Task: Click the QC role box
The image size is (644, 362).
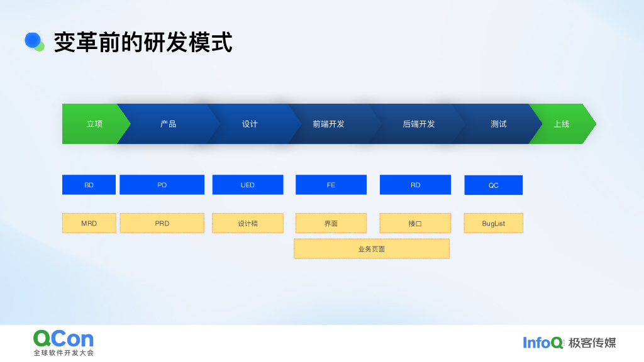Action: pyautogui.click(x=493, y=185)
